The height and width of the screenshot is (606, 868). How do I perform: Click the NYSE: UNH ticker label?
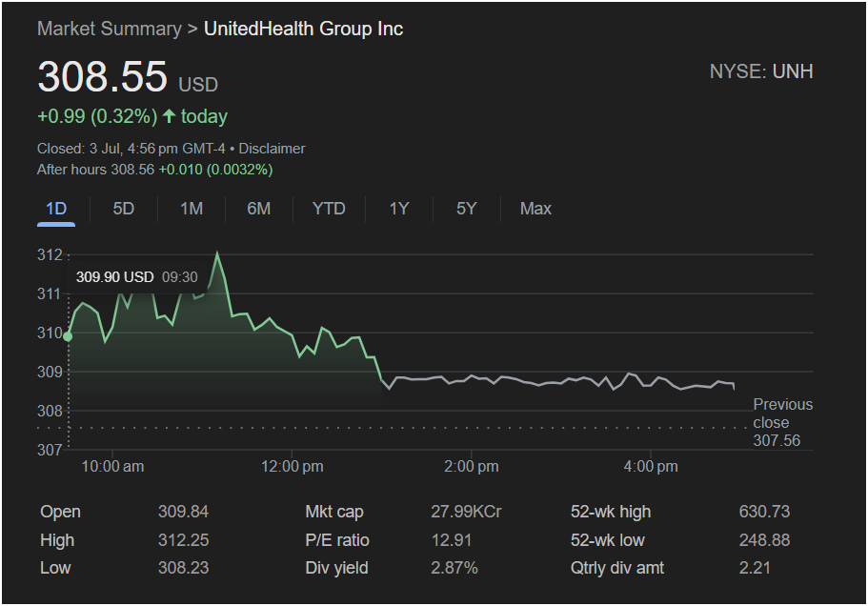[x=761, y=71]
